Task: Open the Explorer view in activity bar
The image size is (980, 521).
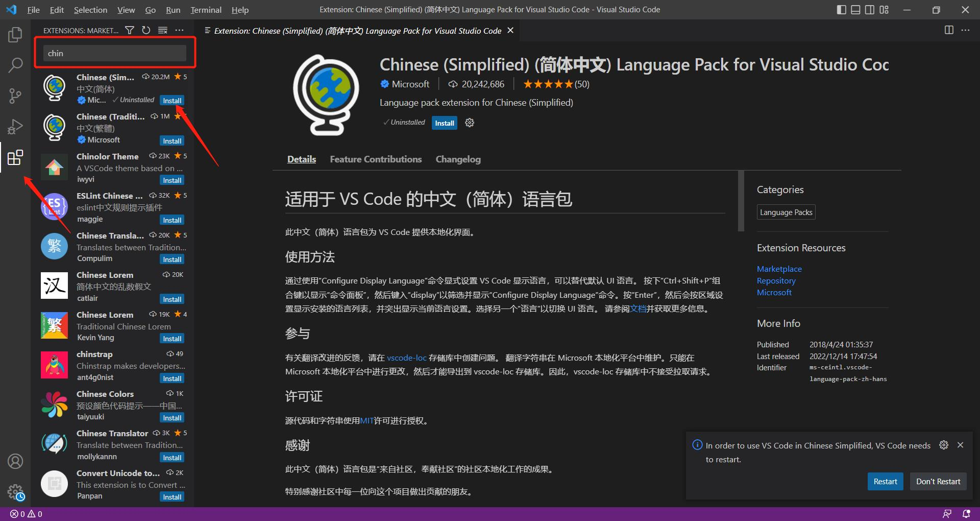Action: (x=15, y=35)
